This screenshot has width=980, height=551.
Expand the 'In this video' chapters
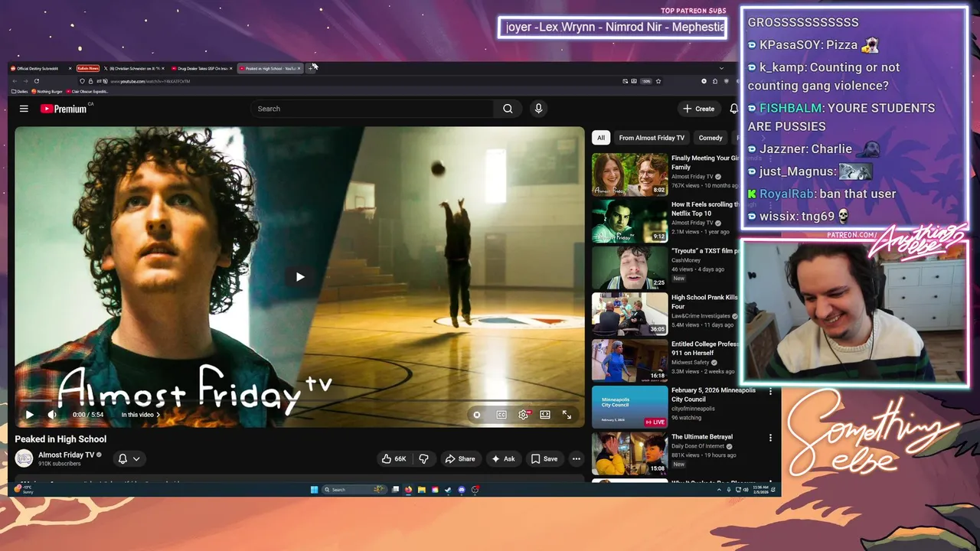[141, 415]
